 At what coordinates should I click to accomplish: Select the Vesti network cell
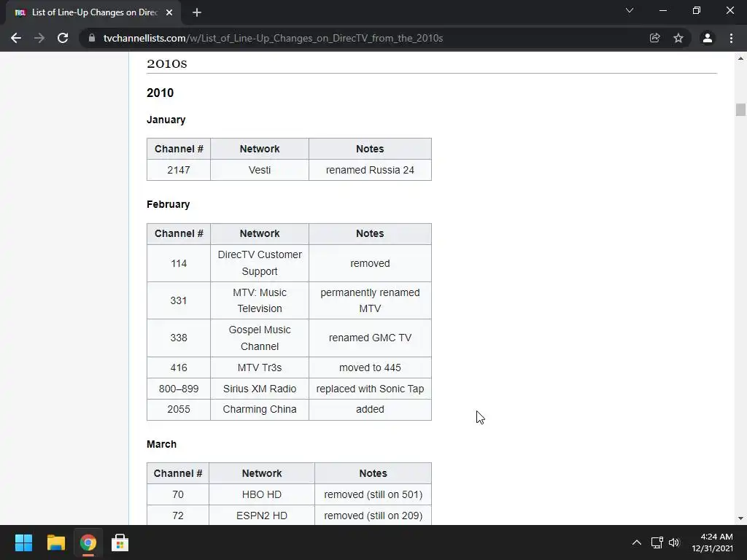tap(260, 170)
